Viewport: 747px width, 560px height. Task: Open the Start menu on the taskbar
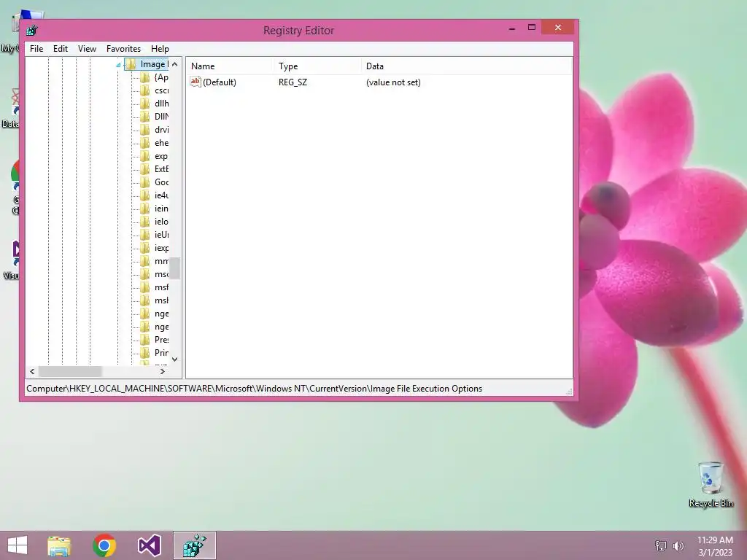click(18, 545)
